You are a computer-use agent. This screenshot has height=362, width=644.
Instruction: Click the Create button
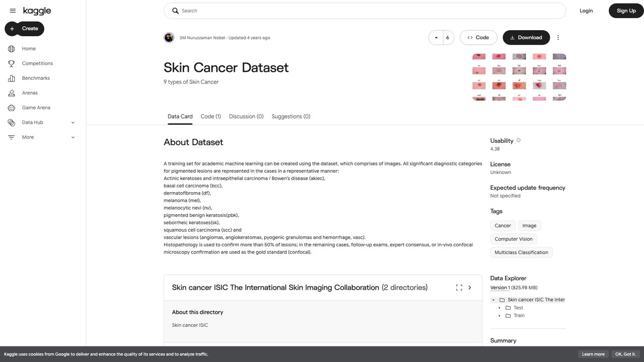point(25,29)
